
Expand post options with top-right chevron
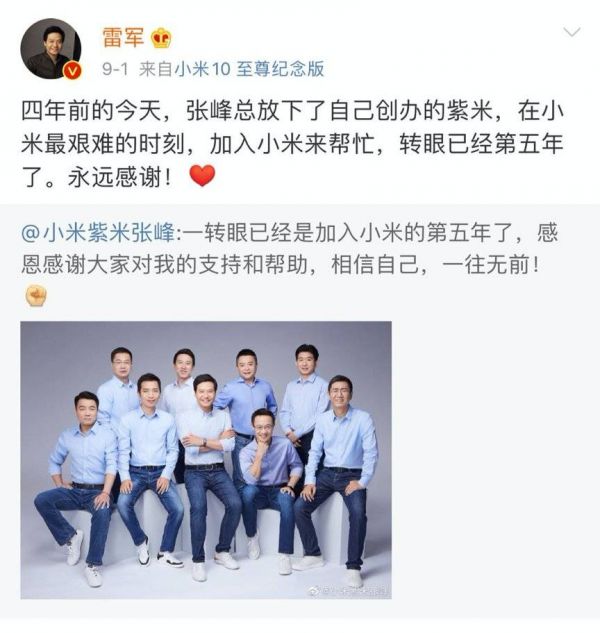pos(572,32)
